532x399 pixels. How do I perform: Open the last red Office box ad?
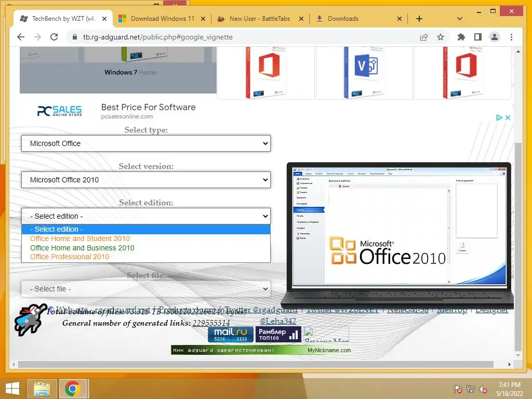463,73
